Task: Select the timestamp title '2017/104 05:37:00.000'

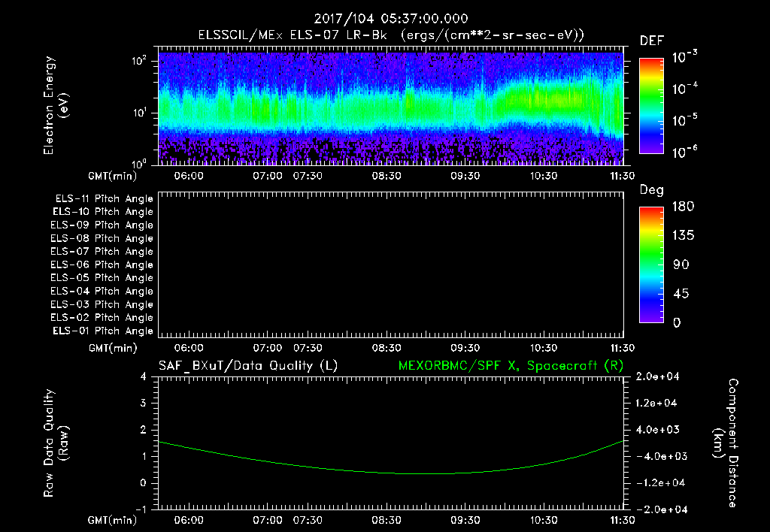Action: [391, 19]
